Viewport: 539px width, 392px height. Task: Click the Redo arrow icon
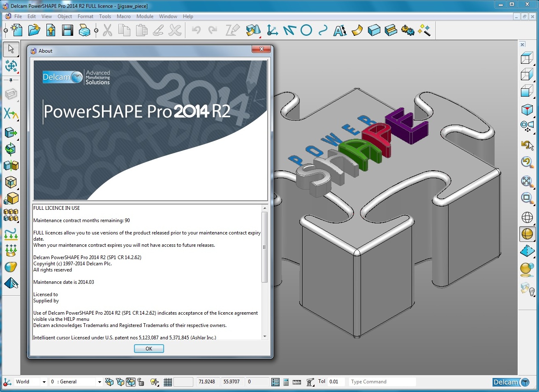pos(213,30)
